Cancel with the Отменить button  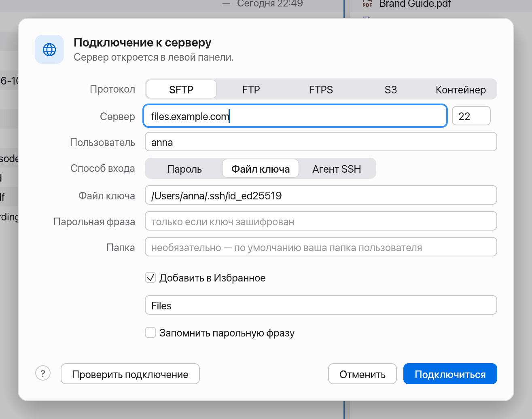tap(362, 374)
